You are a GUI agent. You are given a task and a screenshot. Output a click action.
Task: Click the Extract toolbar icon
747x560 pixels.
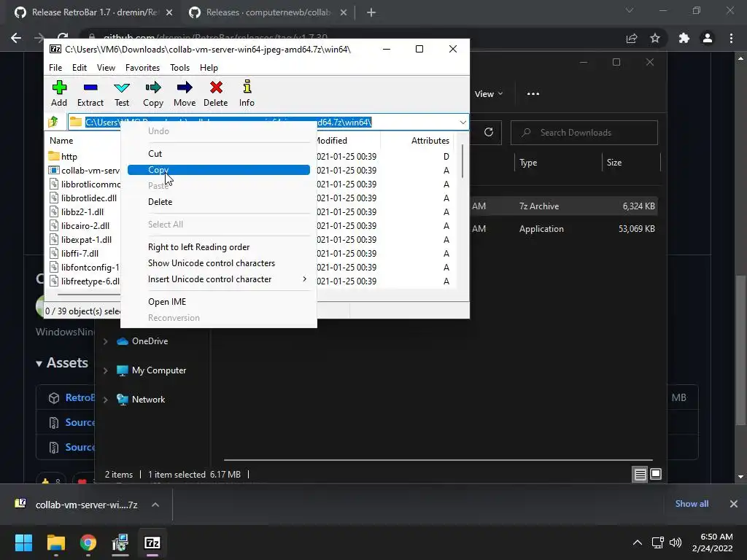tap(90, 93)
